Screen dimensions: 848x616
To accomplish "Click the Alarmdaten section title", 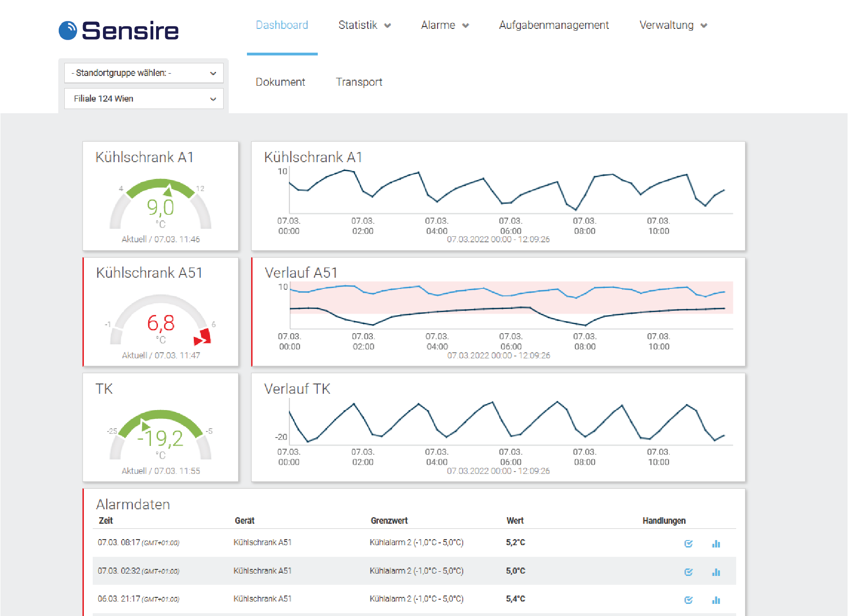I will pos(133,504).
